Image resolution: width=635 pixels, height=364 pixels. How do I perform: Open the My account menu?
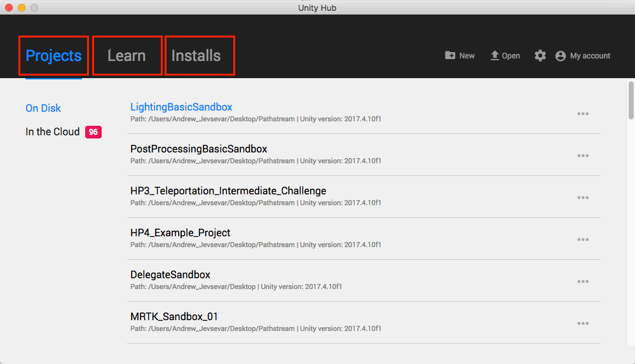coord(590,56)
